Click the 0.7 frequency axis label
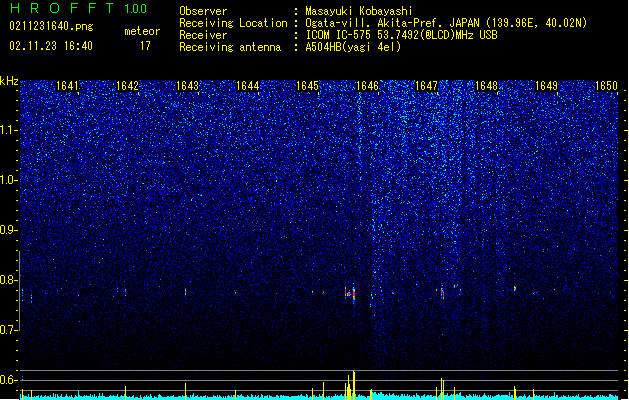The image size is (629, 400). (9, 330)
